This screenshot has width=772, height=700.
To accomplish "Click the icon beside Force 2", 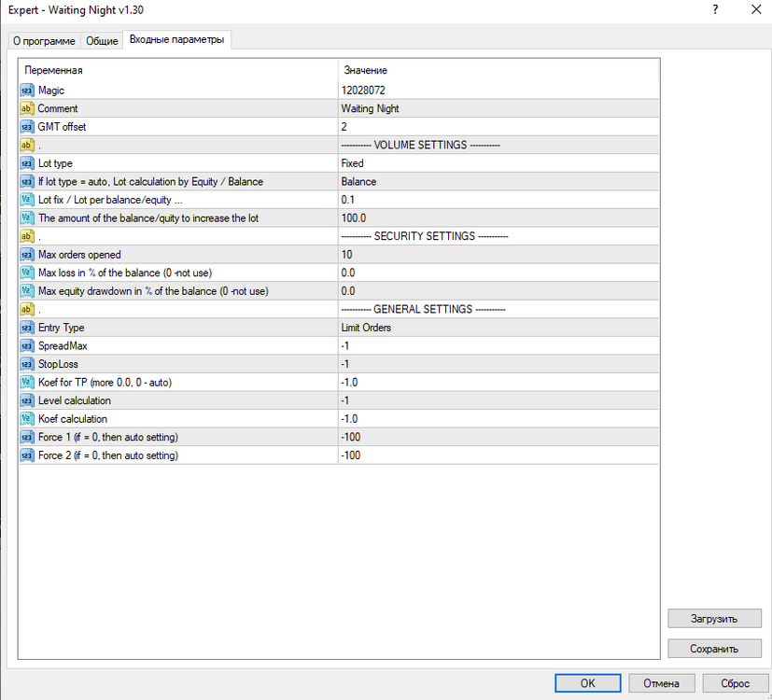I will [x=27, y=455].
